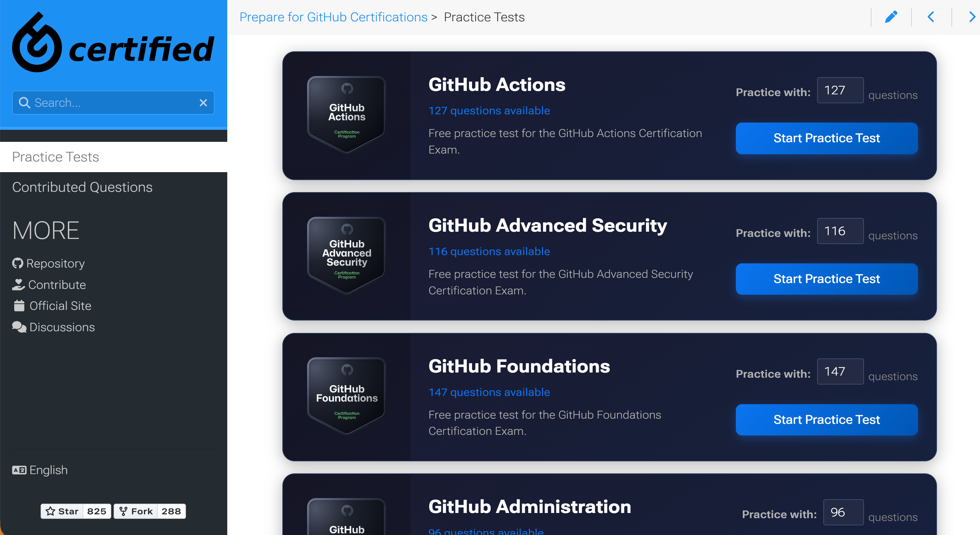Clear the search field with the X button
Viewport: 980px width, 535px height.
pos(203,102)
